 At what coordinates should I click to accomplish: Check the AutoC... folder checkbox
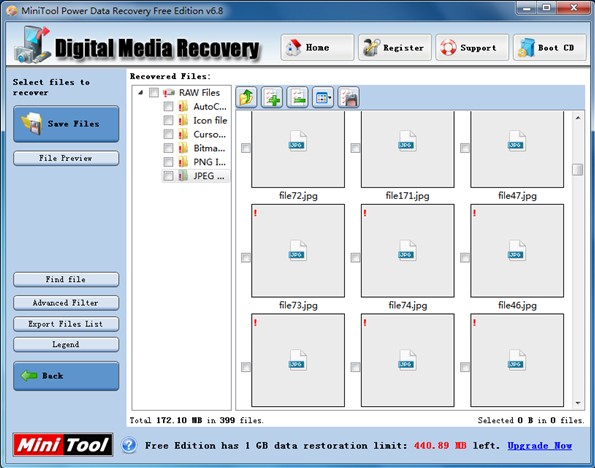click(168, 106)
